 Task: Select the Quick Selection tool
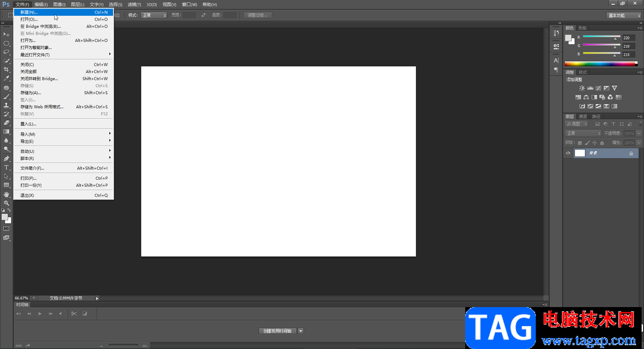tap(6, 61)
